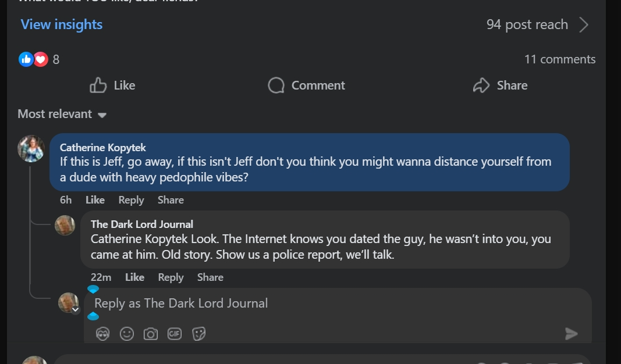Send the reply with the arrow icon
Screen dimensions: 621x364
point(572,333)
